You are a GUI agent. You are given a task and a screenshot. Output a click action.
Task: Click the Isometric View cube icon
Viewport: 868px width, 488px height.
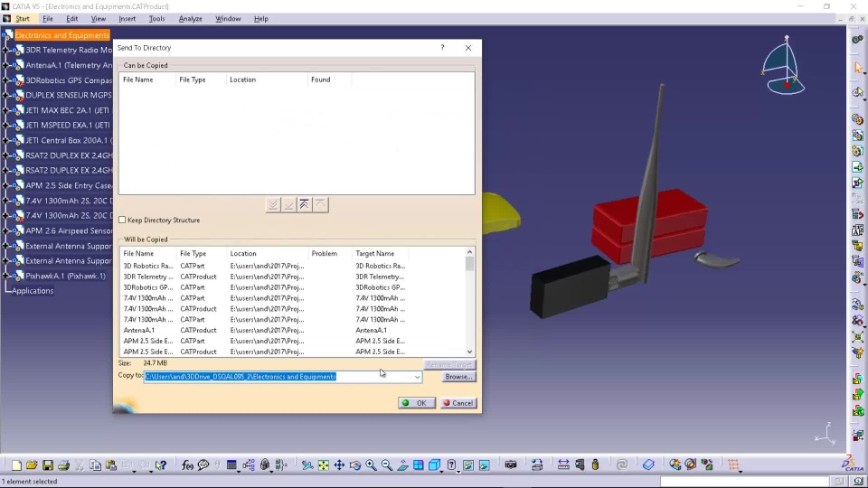pos(435,465)
